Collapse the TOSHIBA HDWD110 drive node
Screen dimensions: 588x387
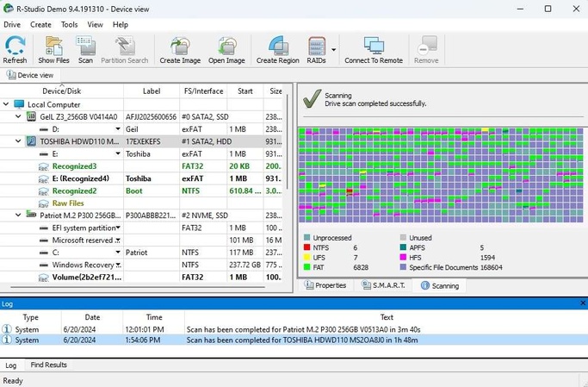[x=18, y=140]
